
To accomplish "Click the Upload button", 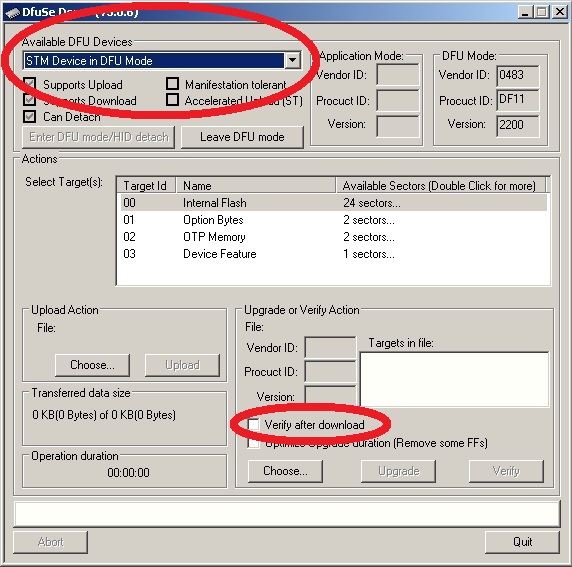I will [182, 365].
